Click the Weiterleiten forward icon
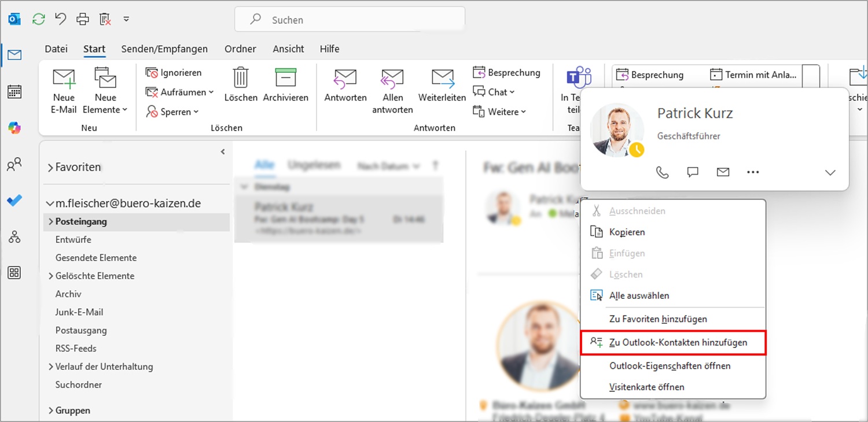 [x=442, y=78]
